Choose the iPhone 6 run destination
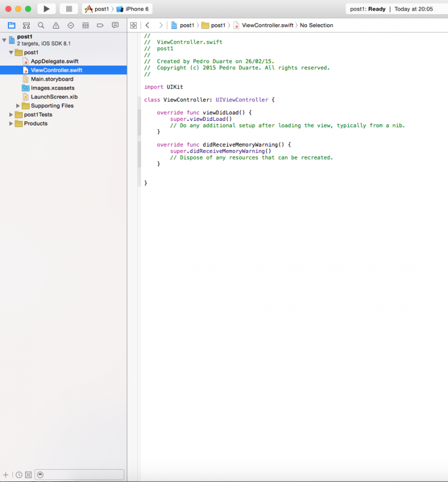This screenshot has height=482, width=448. (x=136, y=9)
